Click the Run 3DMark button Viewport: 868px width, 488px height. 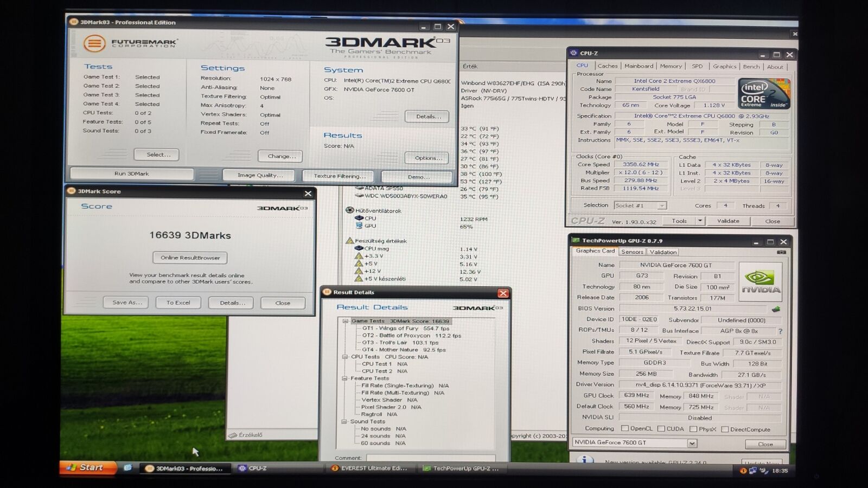click(131, 174)
